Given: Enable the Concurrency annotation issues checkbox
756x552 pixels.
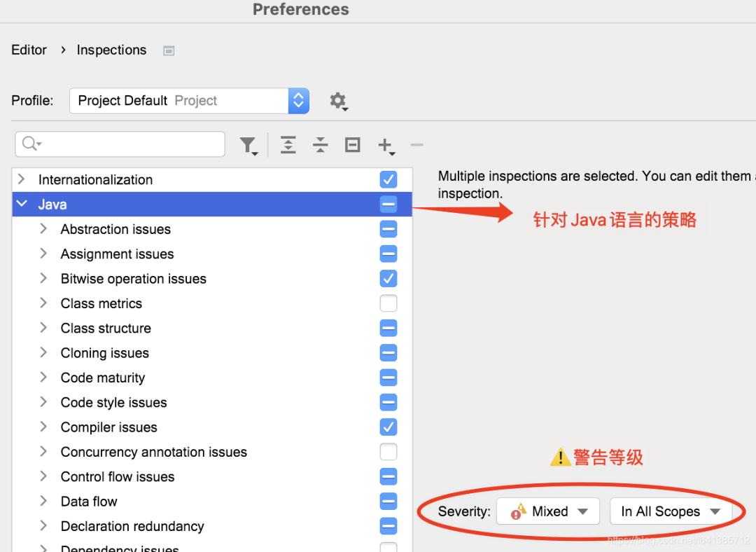Looking at the screenshot, I should click(388, 452).
